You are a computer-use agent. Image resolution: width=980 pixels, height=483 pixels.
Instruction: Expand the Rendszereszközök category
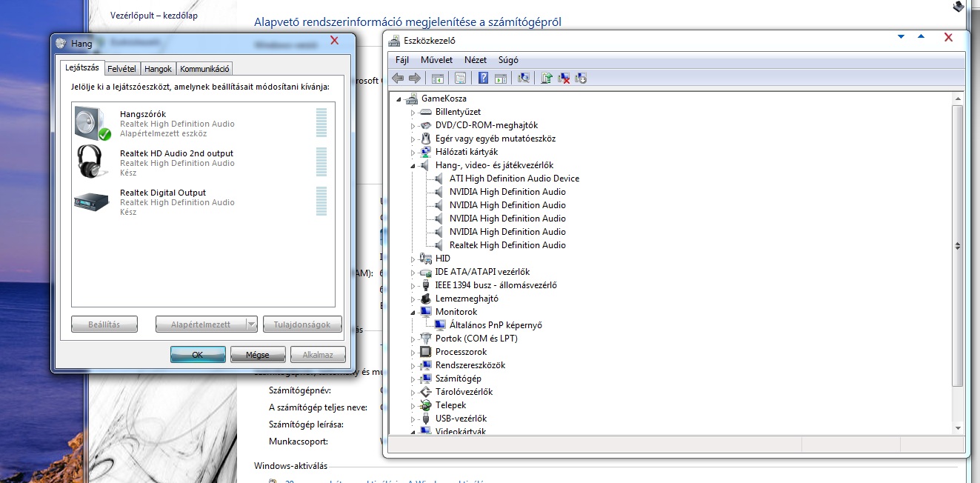pyautogui.click(x=413, y=365)
